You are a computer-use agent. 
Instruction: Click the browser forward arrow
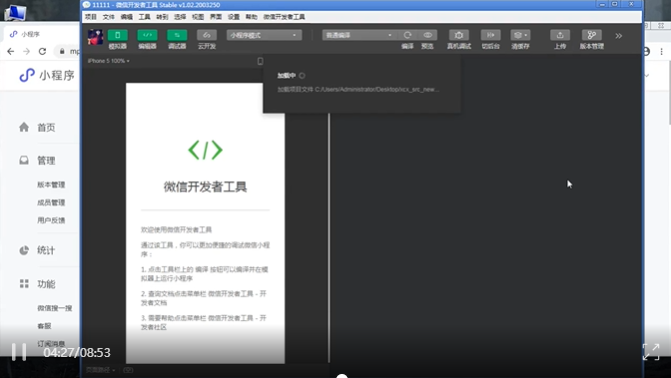(27, 51)
